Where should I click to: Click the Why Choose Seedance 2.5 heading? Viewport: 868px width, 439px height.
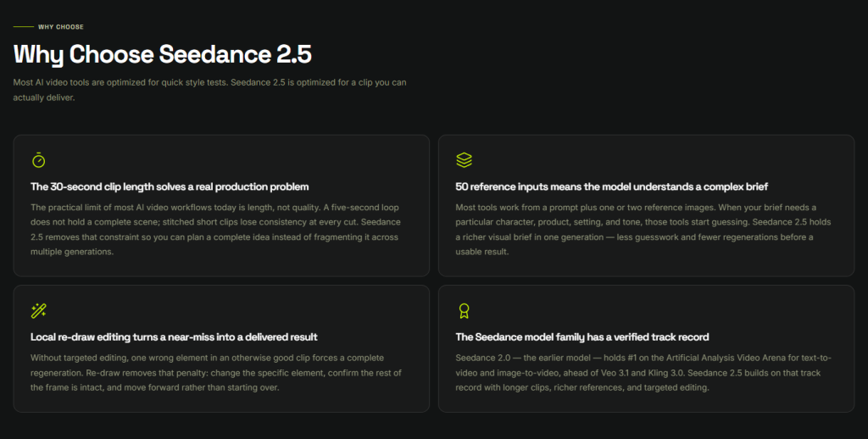coord(162,54)
